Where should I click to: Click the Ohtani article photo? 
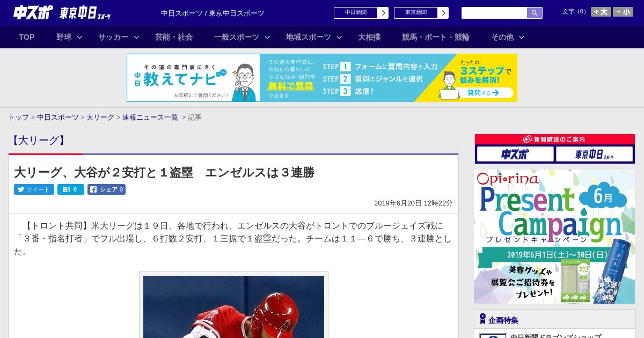click(x=233, y=306)
